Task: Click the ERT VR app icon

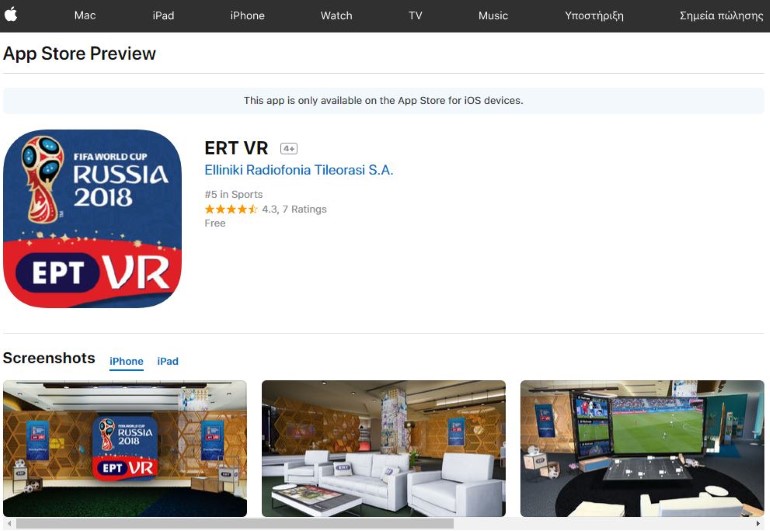Action: click(x=92, y=219)
